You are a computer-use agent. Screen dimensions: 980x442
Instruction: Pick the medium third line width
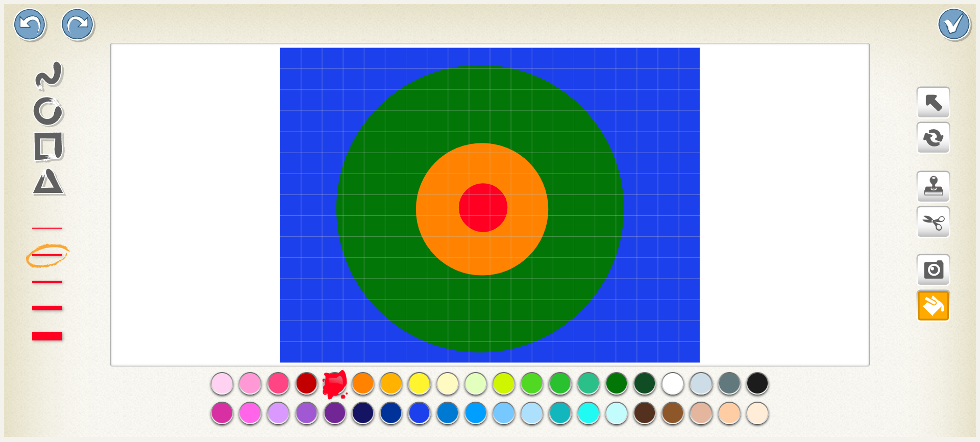[47, 281]
